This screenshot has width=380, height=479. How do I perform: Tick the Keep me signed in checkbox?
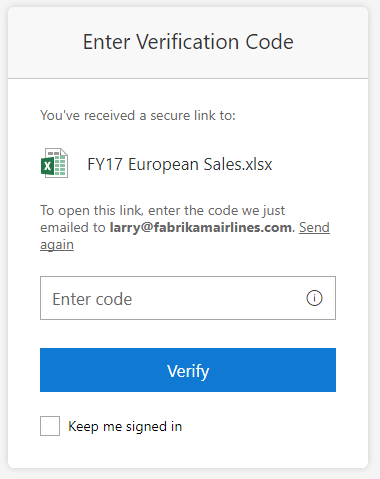click(x=50, y=426)
